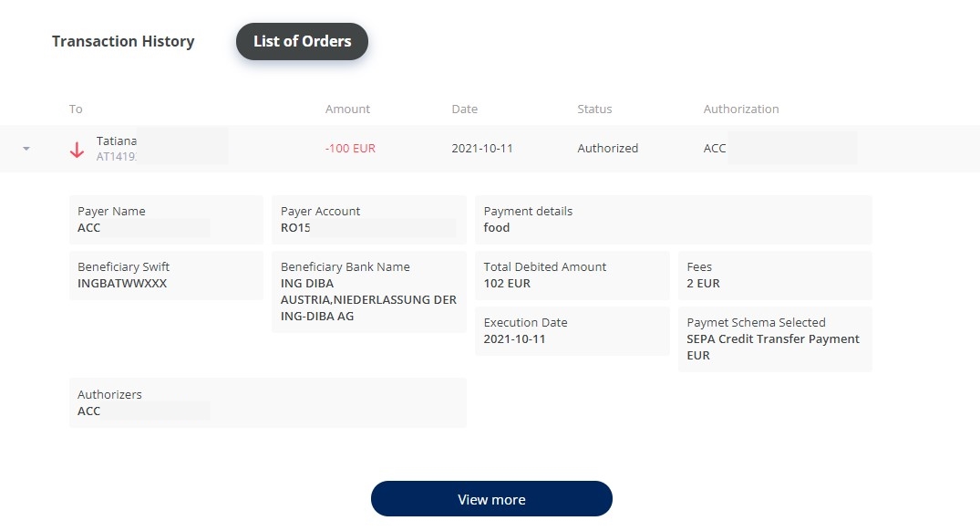Click the To column header
The height and width of the screenshot is (531, 980).
(x=76, y=109)
